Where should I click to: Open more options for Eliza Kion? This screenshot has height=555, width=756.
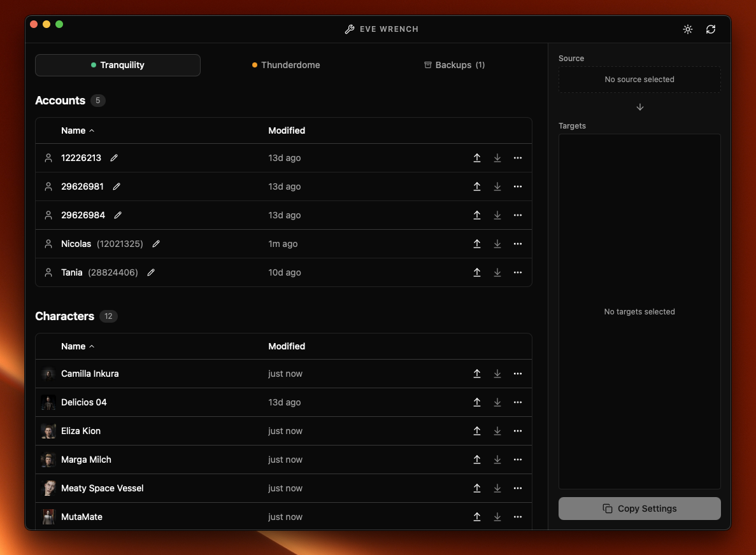click(x=517, y=431)
